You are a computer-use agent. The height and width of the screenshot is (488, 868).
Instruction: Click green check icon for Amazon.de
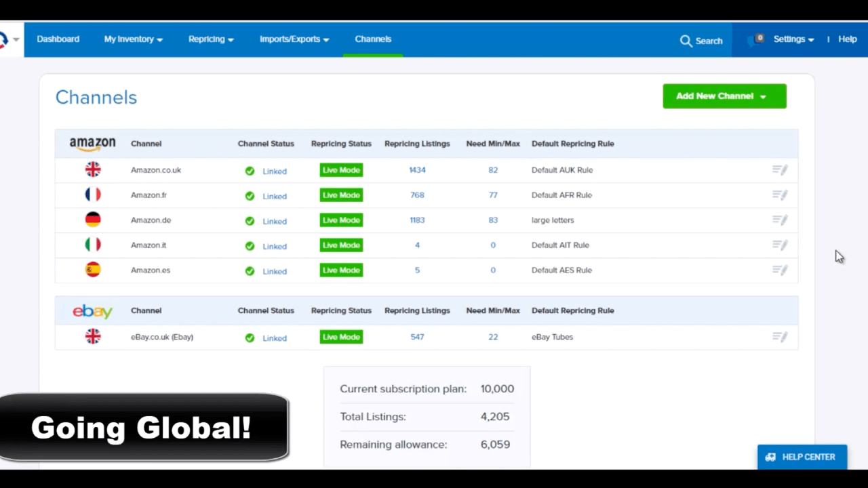coord(250,221)
